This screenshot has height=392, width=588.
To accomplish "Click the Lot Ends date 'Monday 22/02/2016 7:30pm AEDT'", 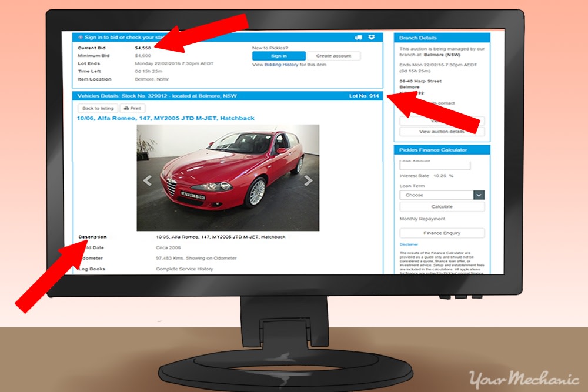I will point(174,63).
